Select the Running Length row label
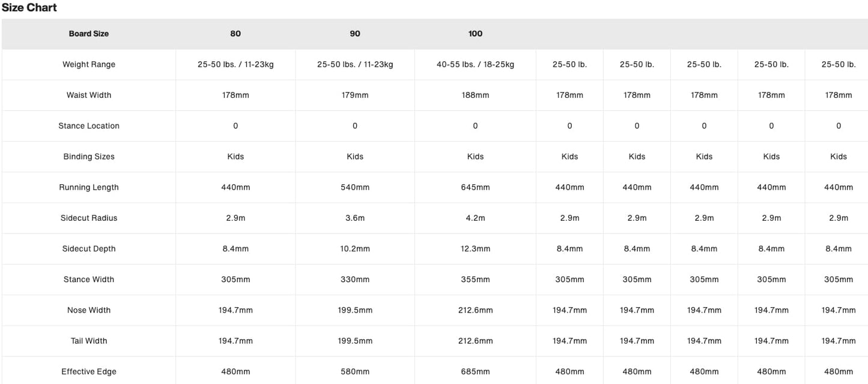The width and height of the screenshot is (868, 384). point(89,187)
